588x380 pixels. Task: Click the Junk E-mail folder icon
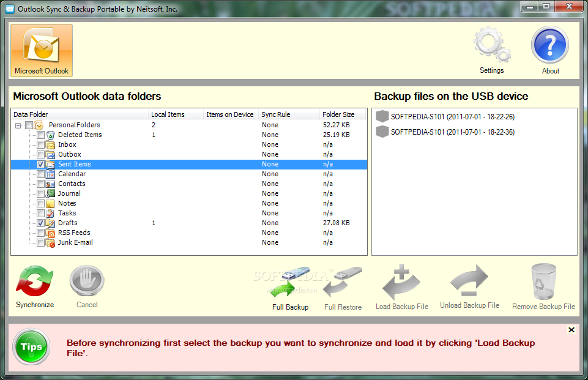point(50,243)
